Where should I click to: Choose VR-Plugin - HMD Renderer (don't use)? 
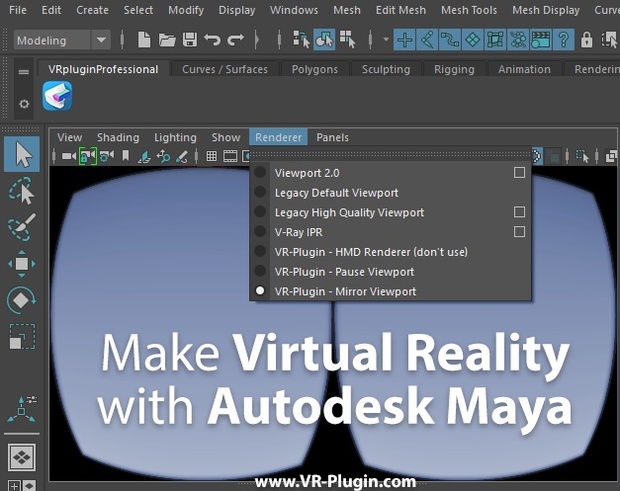click(390, 252)
